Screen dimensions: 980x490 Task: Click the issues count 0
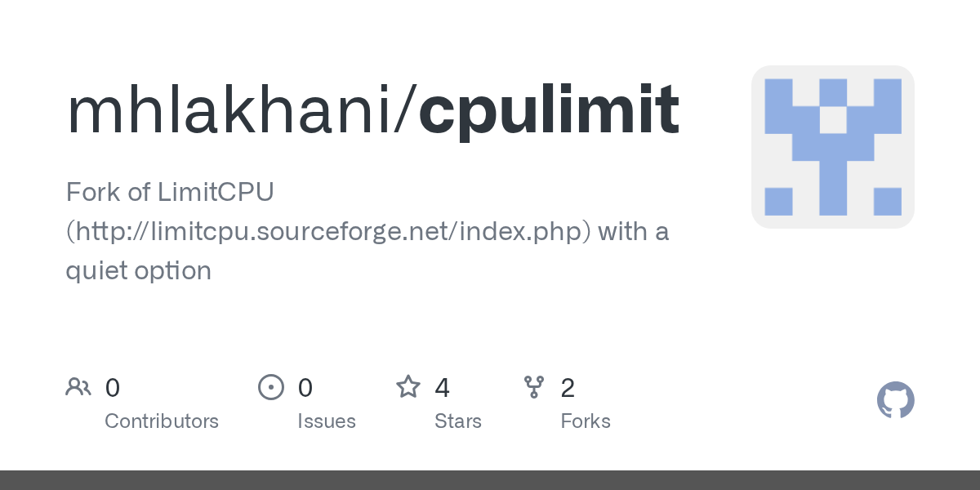305,388
